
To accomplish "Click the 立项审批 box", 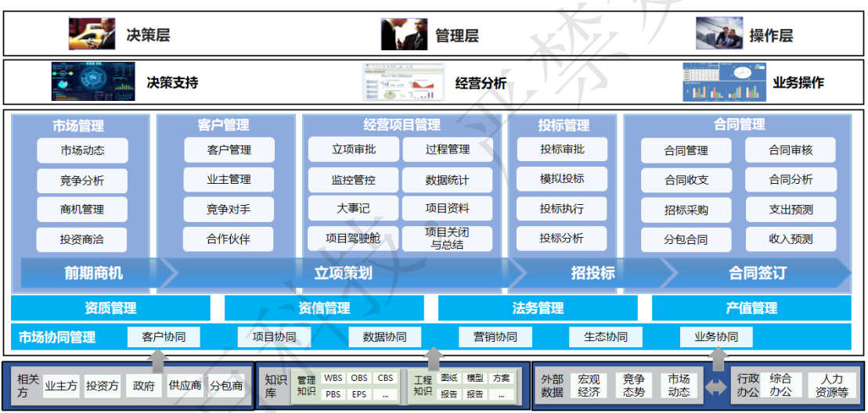I will pos(353,149).
